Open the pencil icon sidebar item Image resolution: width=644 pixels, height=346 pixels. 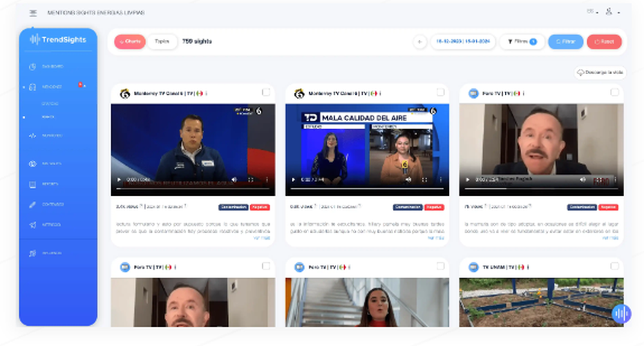pos(32,205)
